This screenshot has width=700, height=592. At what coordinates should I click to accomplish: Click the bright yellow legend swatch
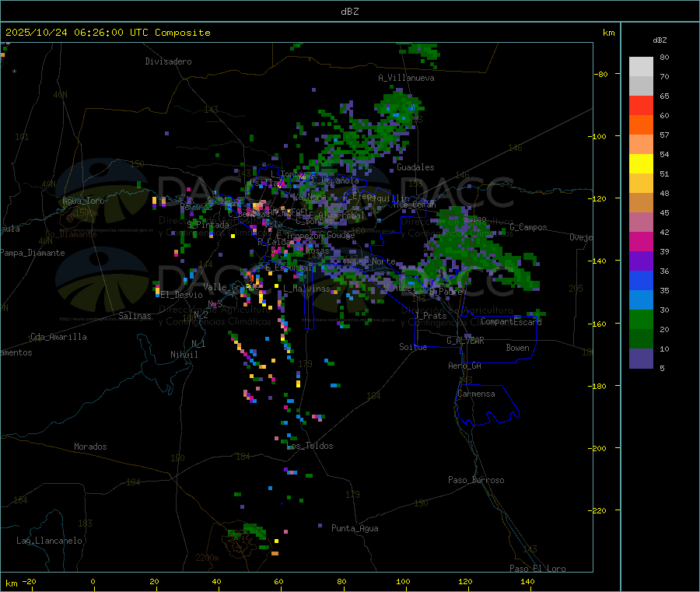click(641, 164)
